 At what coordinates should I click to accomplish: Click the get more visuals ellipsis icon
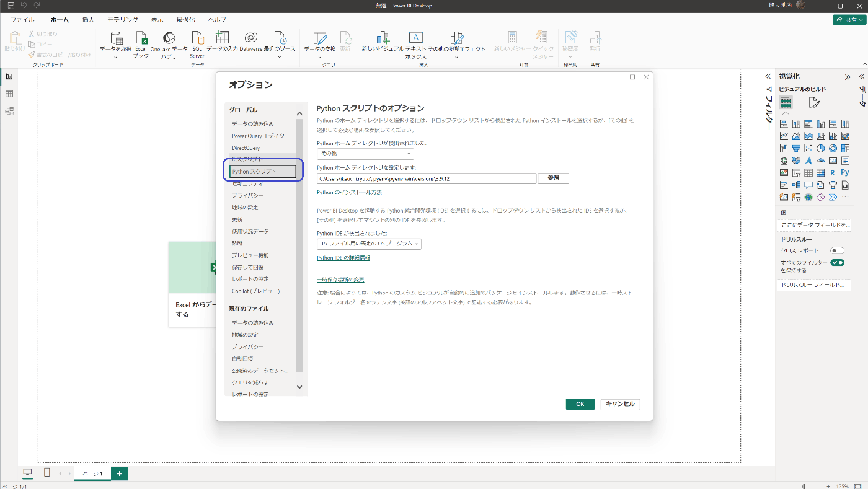tap(845, 197)
